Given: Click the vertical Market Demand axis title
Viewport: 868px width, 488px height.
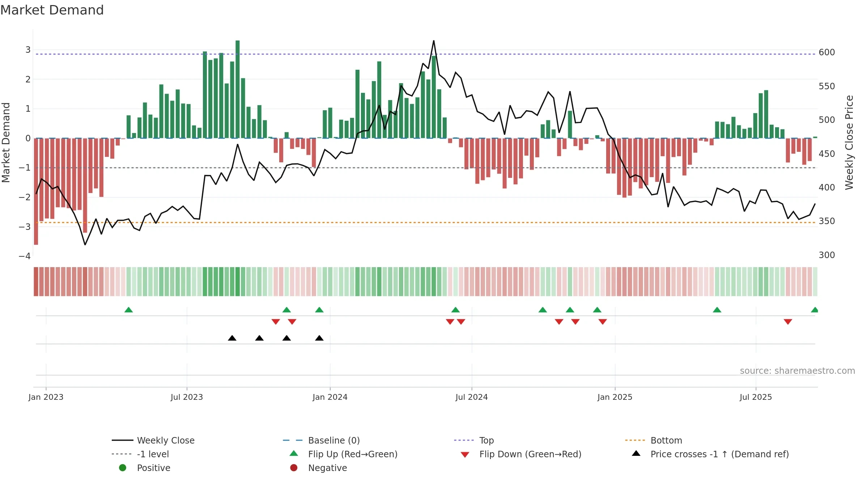Looking at the screenshot, I should (6, 142).
